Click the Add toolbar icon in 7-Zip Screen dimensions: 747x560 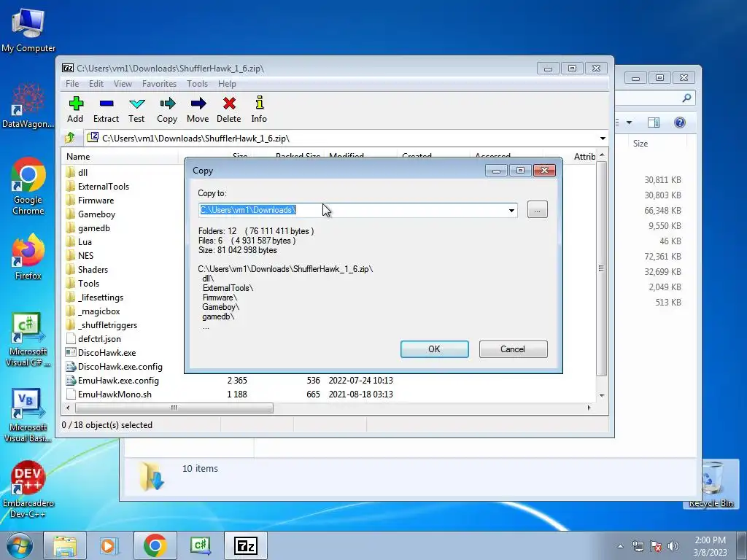[x=76, y=109]
